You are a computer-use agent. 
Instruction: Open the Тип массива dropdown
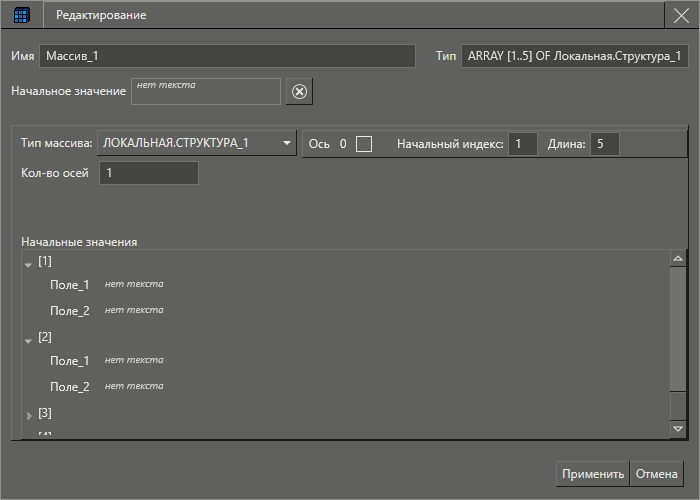(197, 143)
